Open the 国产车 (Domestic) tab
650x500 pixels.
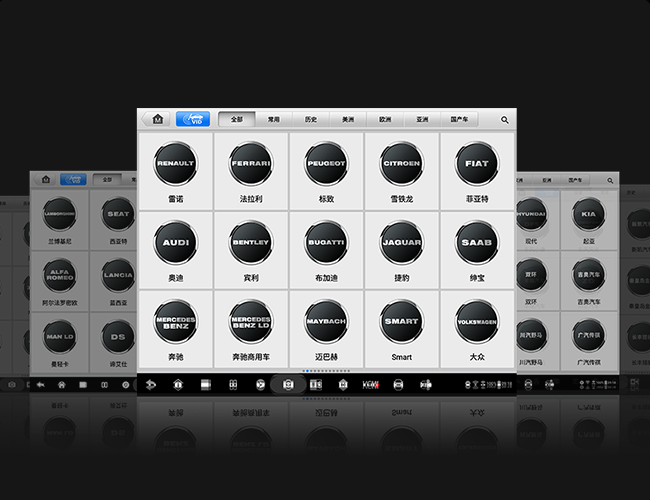(x=459, y=119)
